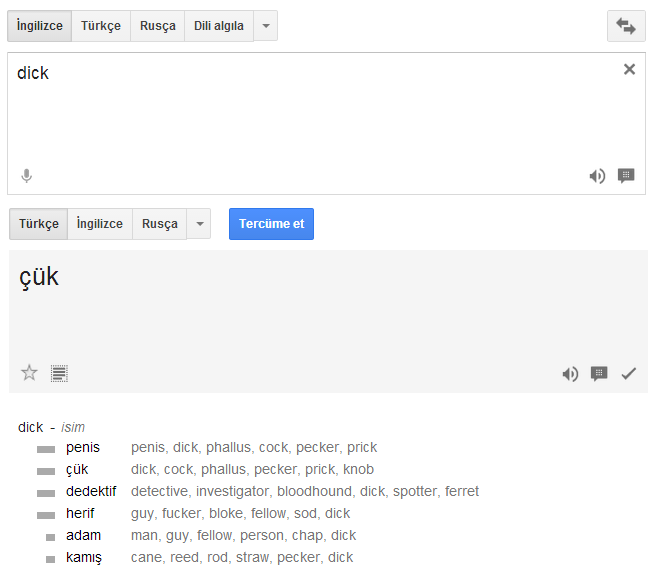Open the translation comment bubble icon

point(599,374)
